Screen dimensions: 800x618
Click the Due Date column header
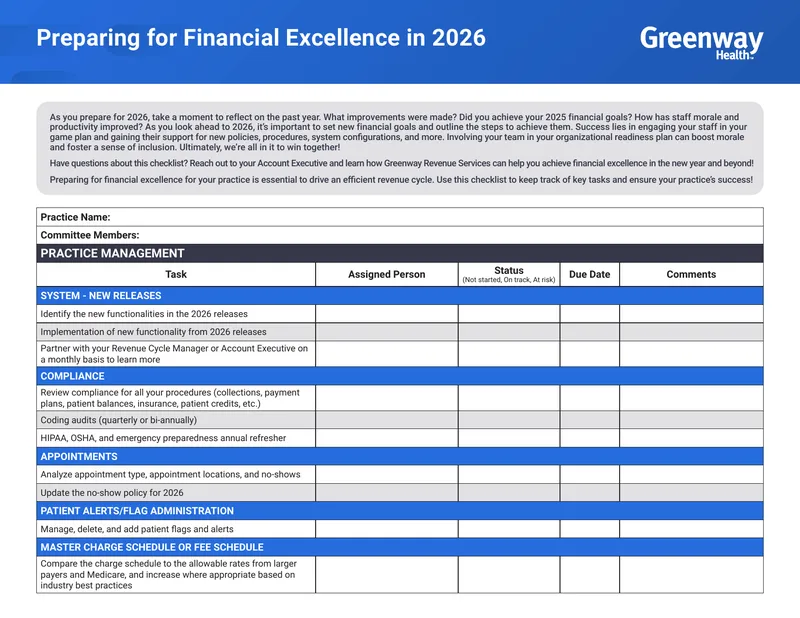(589, 274)
